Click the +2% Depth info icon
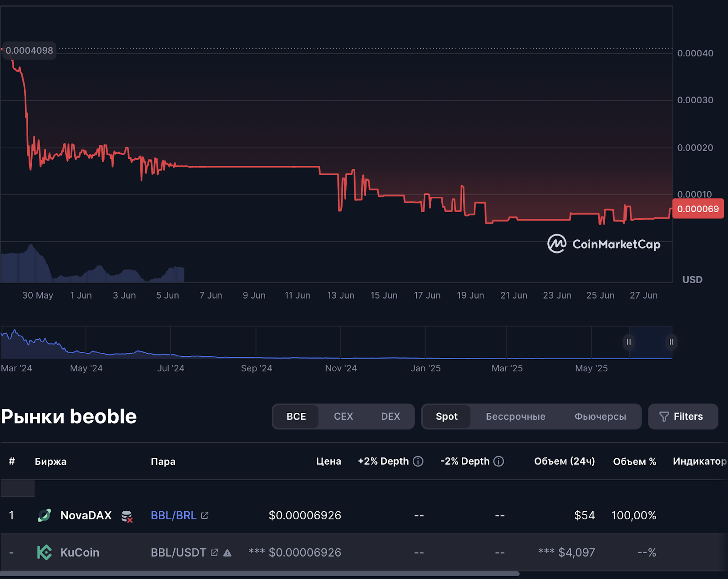728x579 pixels. pos(418,461)
